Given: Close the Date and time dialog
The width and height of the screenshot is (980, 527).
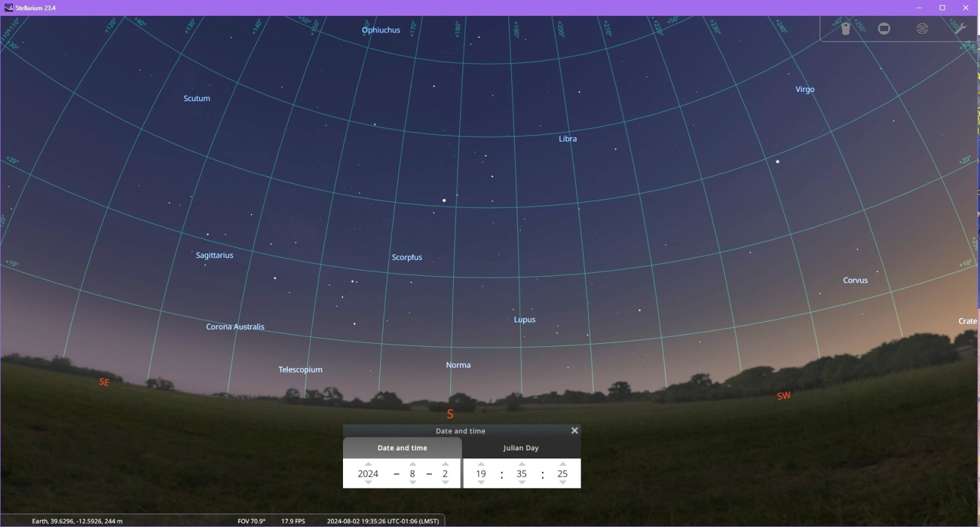Looking at the screenshot, I should [575, 431].
